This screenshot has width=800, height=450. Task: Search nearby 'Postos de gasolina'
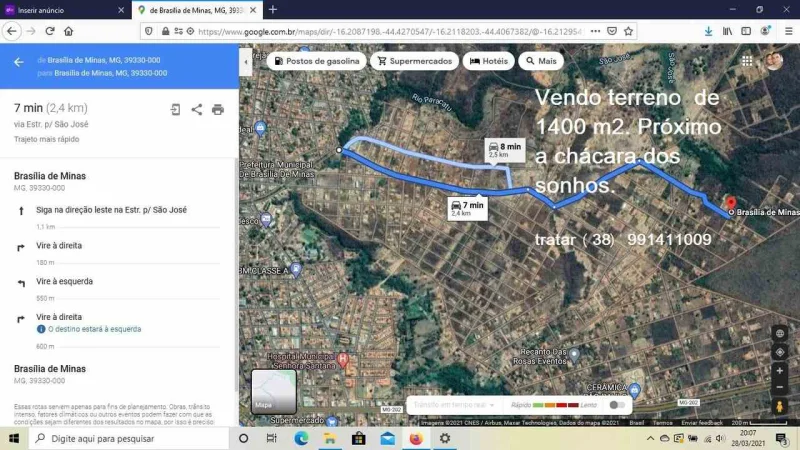pos(316,61)
